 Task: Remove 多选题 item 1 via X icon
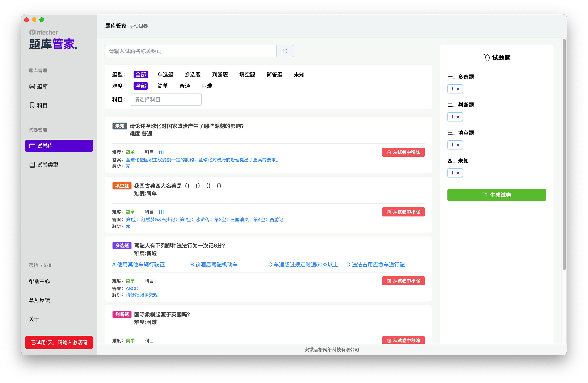click(458, 89)
